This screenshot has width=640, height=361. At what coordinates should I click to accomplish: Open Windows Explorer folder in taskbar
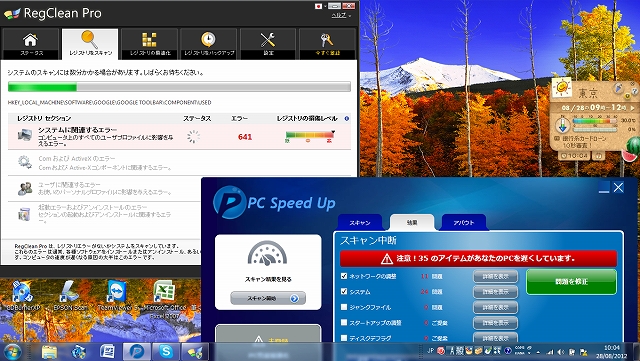[x=49, y=352]
